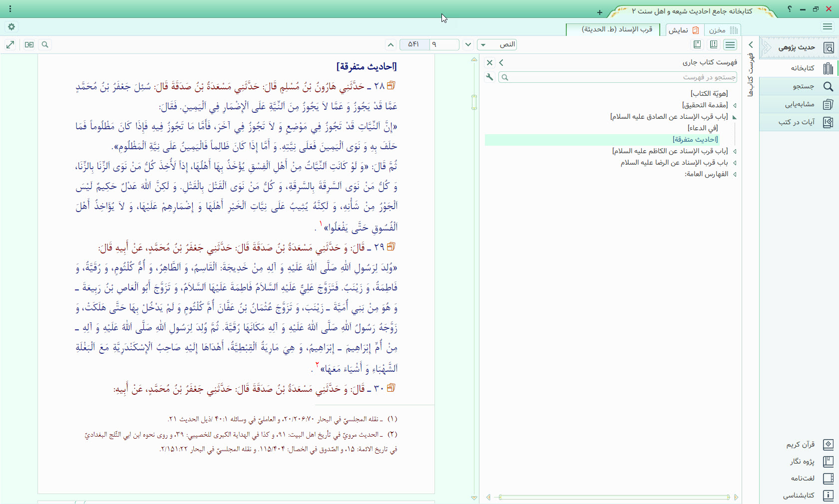This screenshot has width=839, height=504.
Task: Click the magnifier search icon in text toolbar
Action: 45,45
